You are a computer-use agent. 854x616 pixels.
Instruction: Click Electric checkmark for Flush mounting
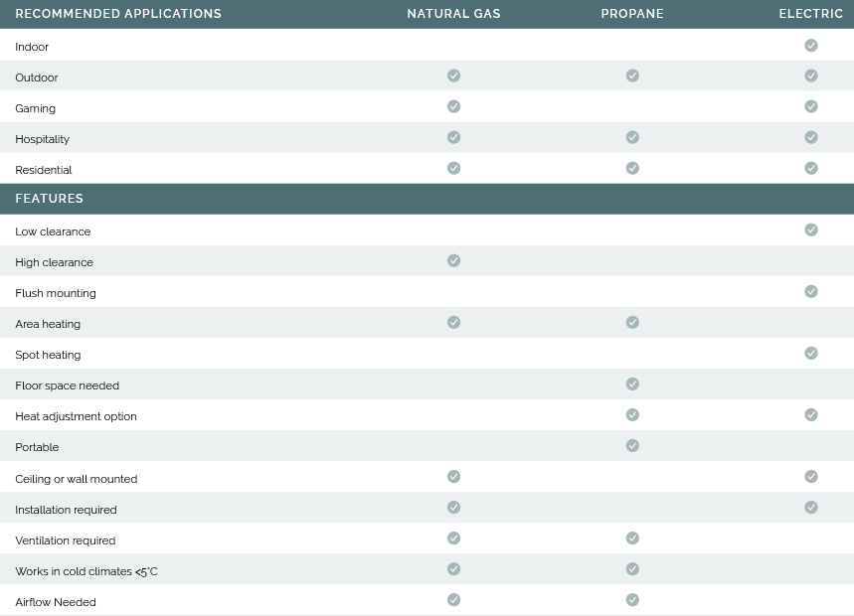811,291
